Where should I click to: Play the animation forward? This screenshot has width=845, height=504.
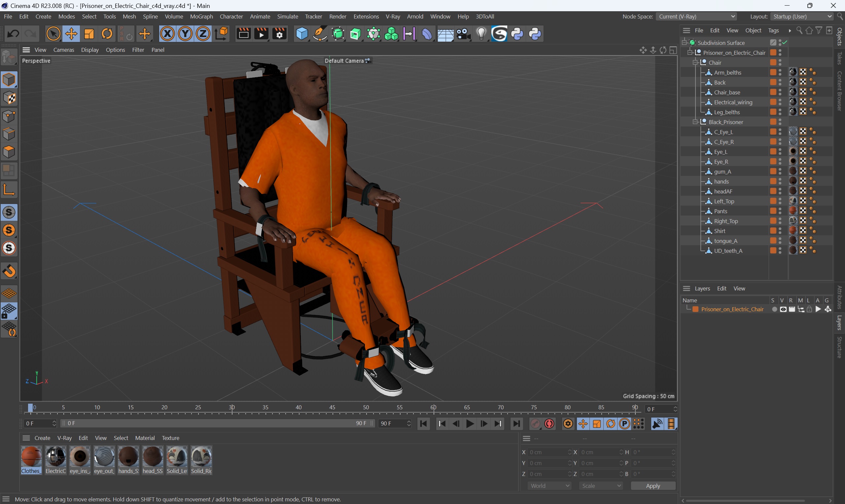point(470,423)
